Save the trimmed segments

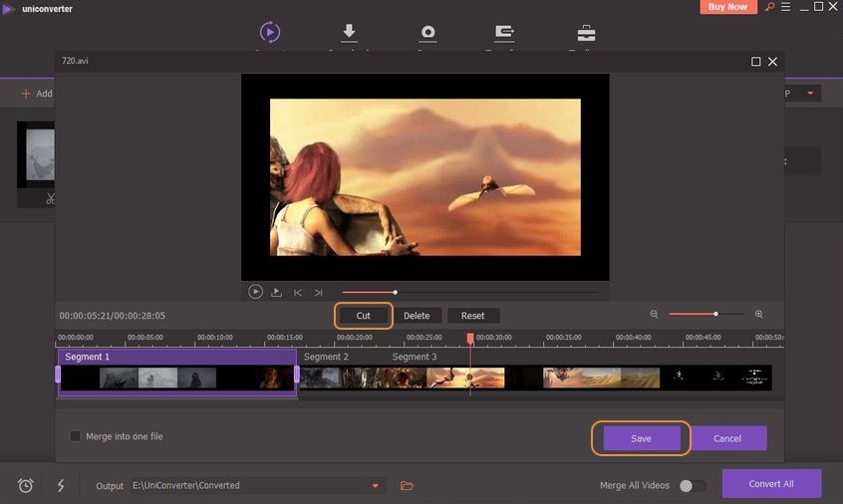click(x=641, y=438)
